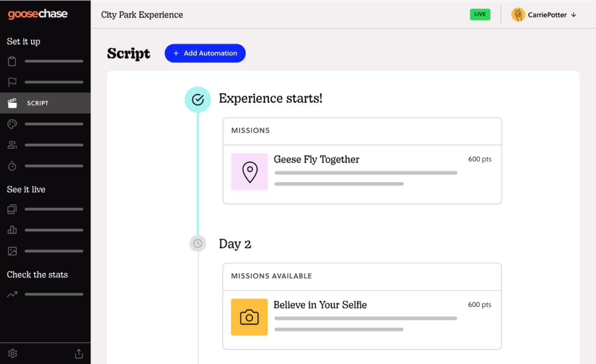
Task: Select the SCRIPT sidebar menu item
Action: point(45,103)
